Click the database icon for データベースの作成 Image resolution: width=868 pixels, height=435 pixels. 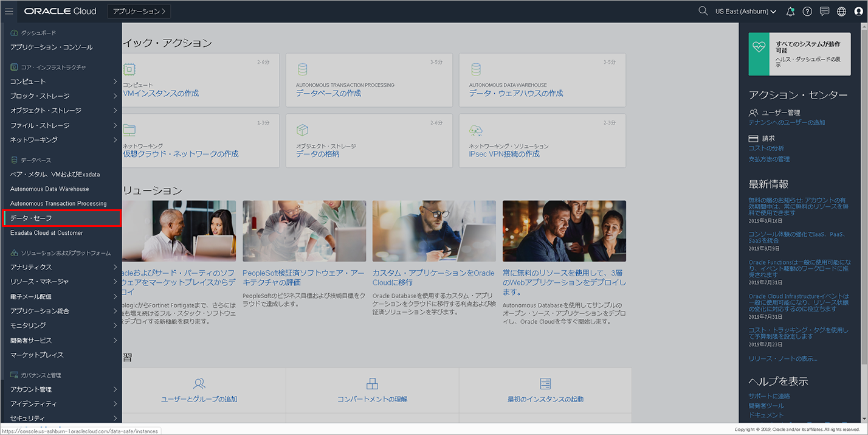click(x=303, y=69)
